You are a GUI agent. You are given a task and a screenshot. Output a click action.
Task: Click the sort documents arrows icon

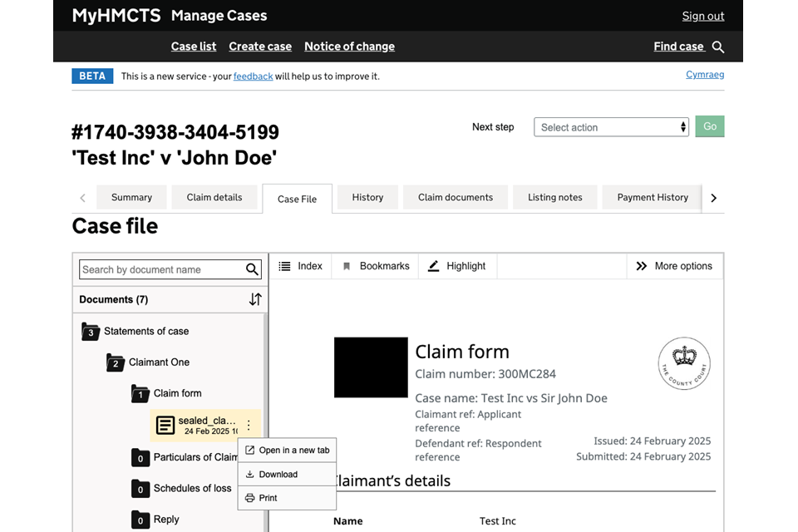coord(255,299)
